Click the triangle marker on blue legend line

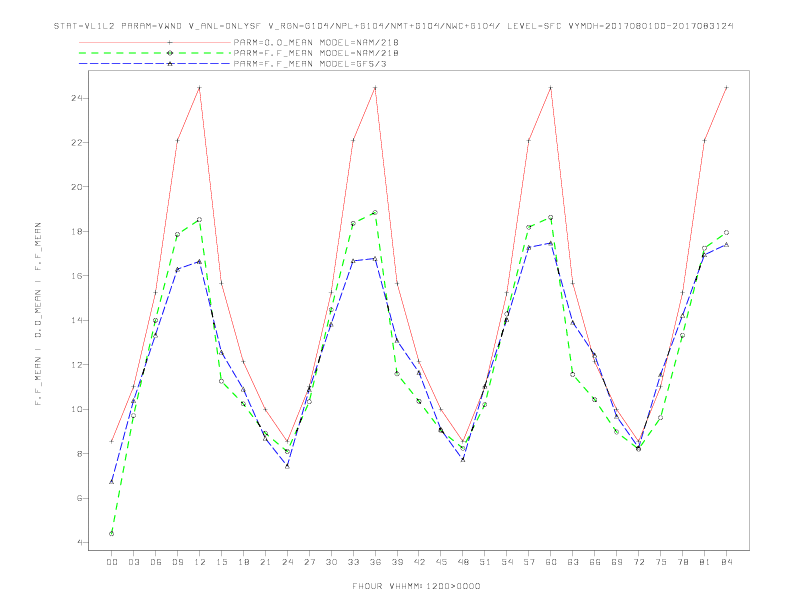tap(170, 64)
